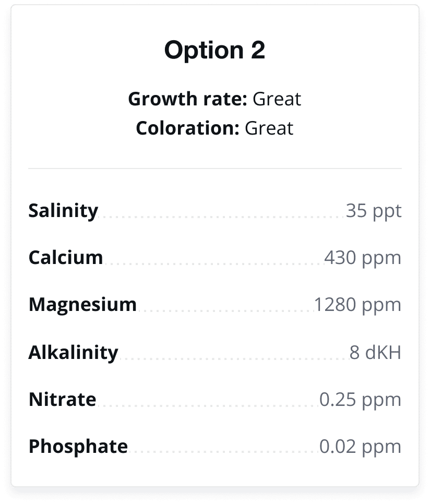This screenshot has width=430, height=504.
Task: Select the 0.02 ppm phosphate value
Action: (360, 446)
